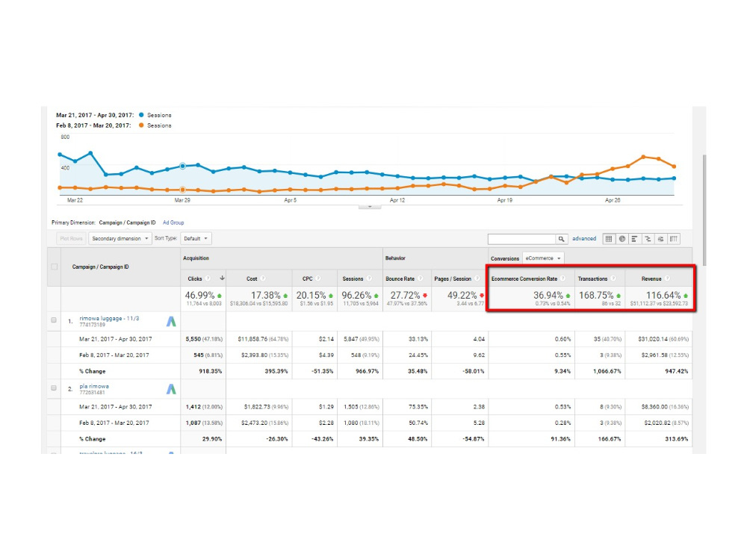Click the 46.99% clicks summary value
The height and width of the screenshot is (560, 747).
coord(199,295)
